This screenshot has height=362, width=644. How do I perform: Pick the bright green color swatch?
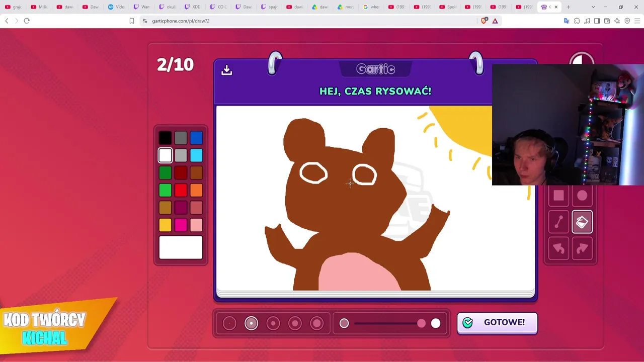[x=165, y=190]
